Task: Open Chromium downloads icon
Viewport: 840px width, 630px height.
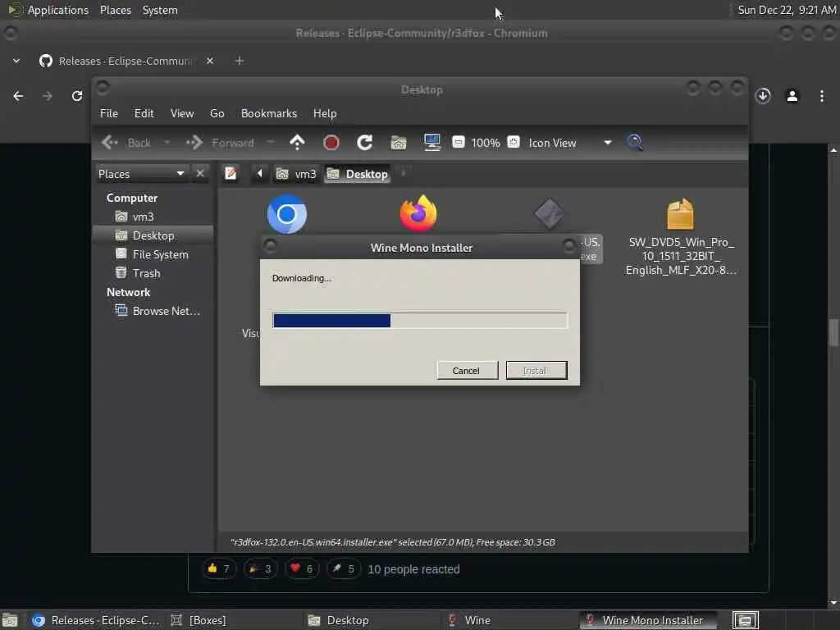Action: (x=763, y=96)
